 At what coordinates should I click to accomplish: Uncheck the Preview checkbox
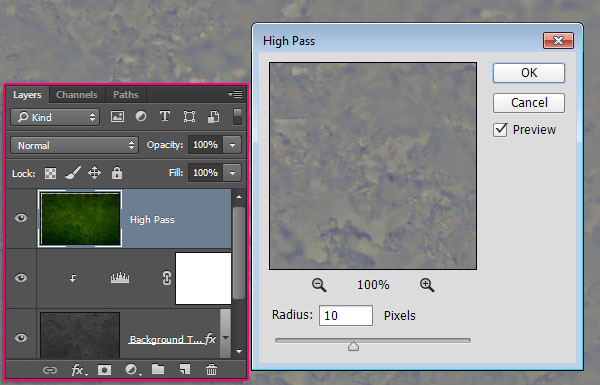500,130
